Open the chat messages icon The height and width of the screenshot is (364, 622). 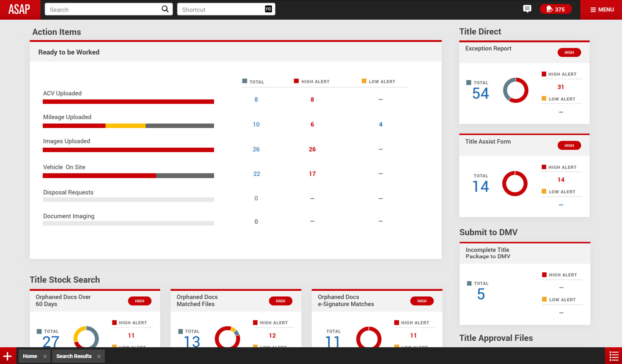(x=527, y=9)
